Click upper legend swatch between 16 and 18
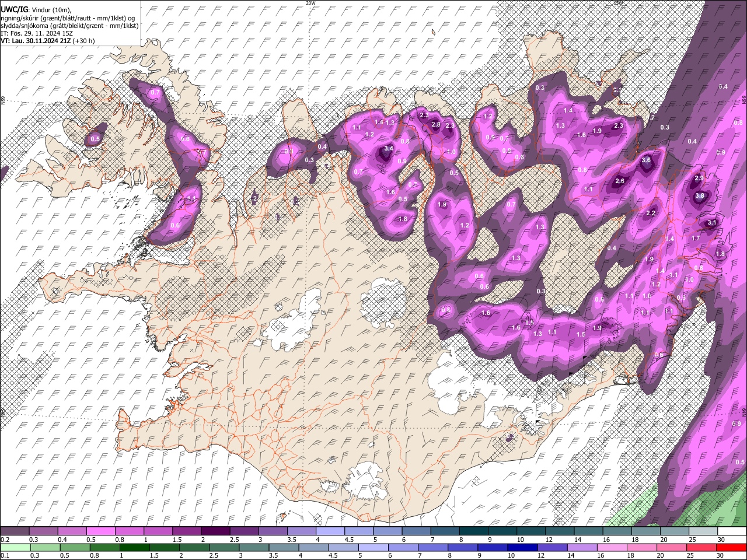 617,531
